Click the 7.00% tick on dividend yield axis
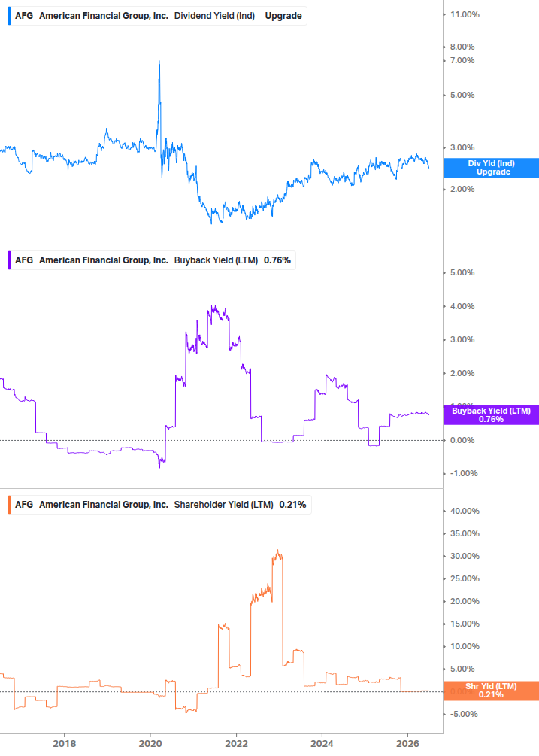539x756 pixels. [x=462, y=61]
